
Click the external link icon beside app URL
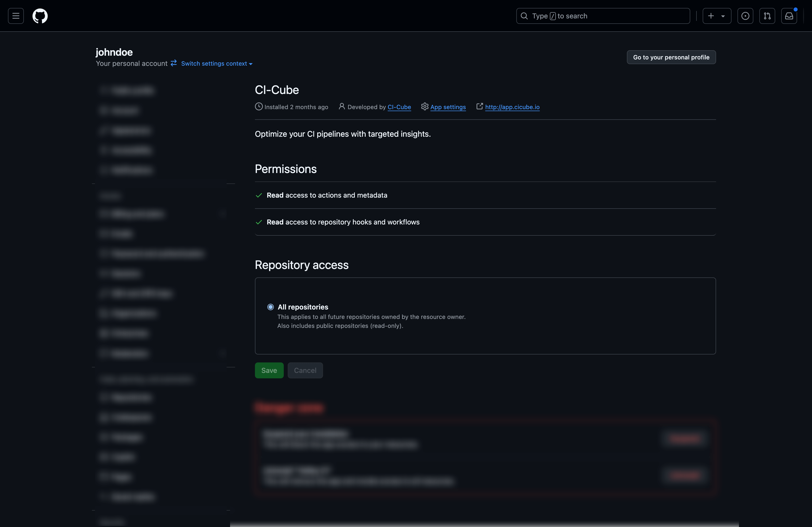pos(479,106)
